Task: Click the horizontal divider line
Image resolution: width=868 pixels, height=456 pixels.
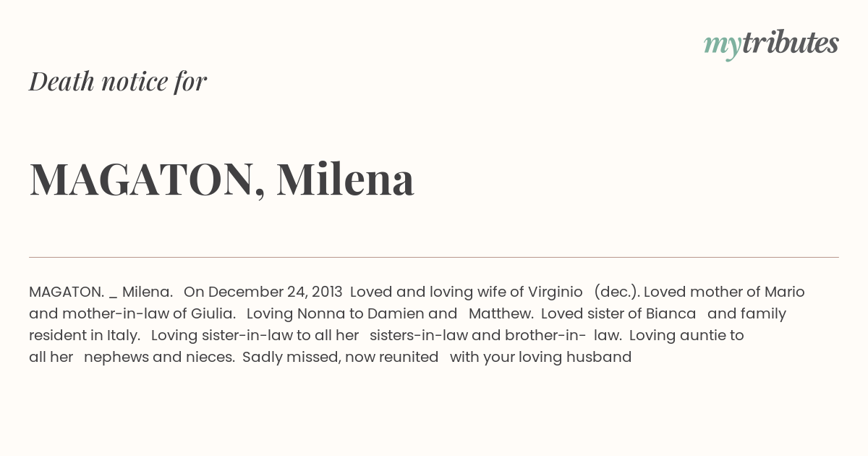Action: 434,257
